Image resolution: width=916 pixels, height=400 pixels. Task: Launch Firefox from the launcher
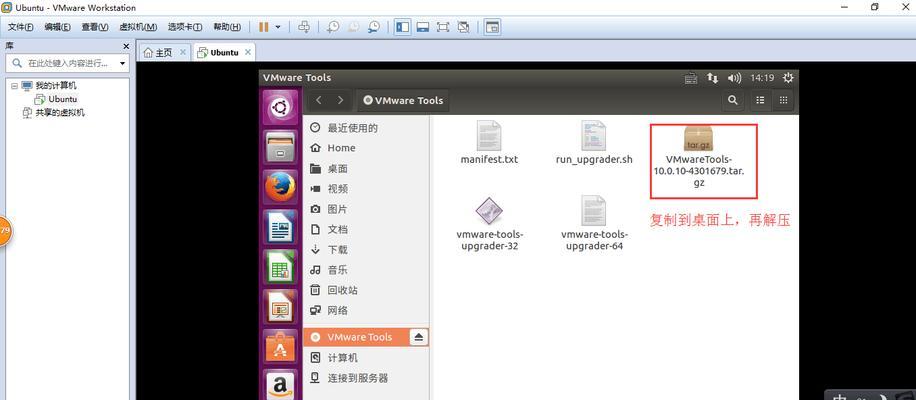281,187
